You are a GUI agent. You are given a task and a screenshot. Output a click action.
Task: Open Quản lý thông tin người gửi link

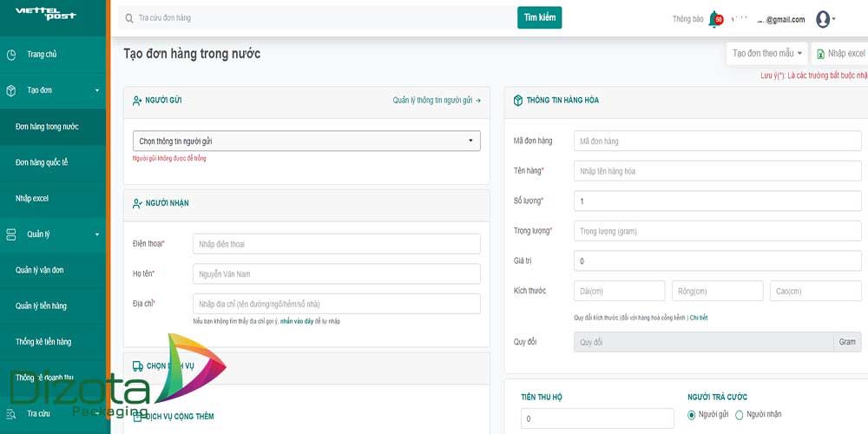436,101
